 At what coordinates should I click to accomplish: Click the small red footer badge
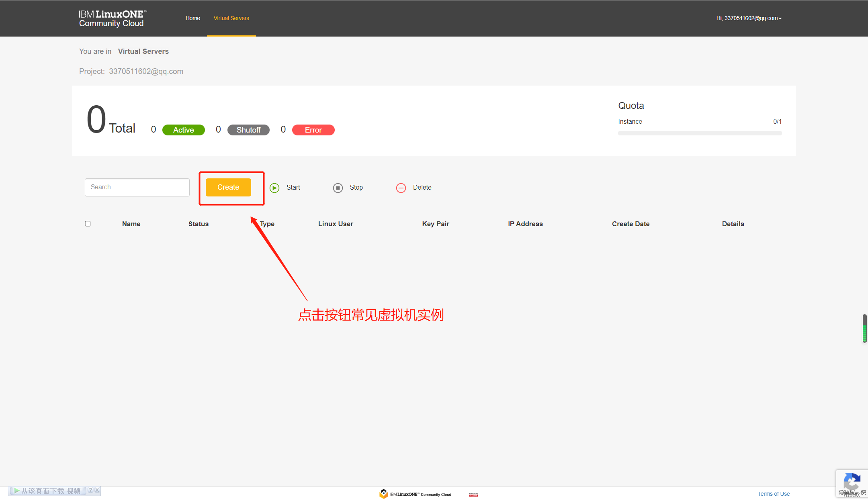(x=473, y=495)
